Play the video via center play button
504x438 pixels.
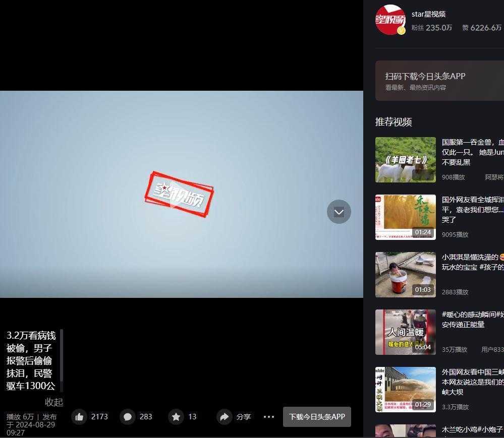click(x=179, y=194)
